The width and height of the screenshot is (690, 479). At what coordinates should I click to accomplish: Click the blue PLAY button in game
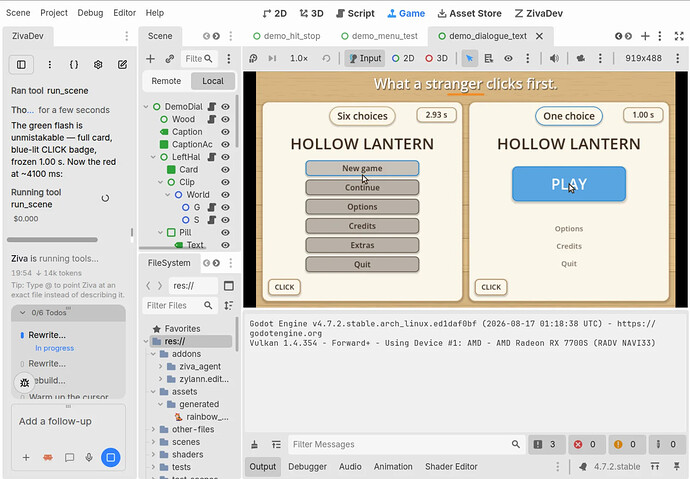pyautogui.click(x=569, y=184)
